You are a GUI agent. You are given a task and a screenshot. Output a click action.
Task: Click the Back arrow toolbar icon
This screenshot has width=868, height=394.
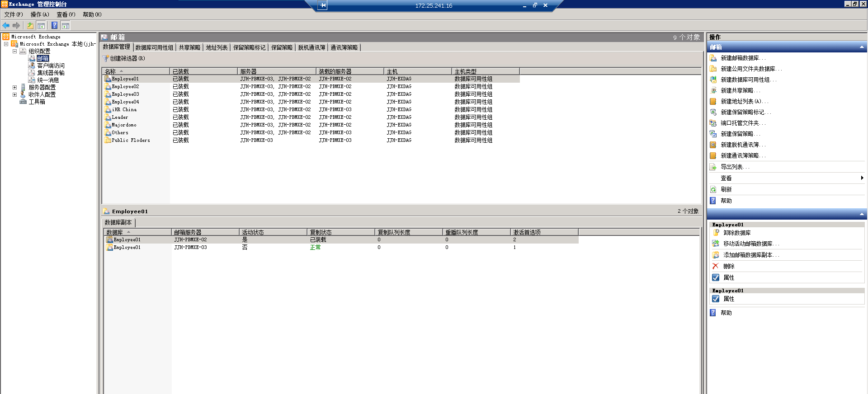coord(6,26)
